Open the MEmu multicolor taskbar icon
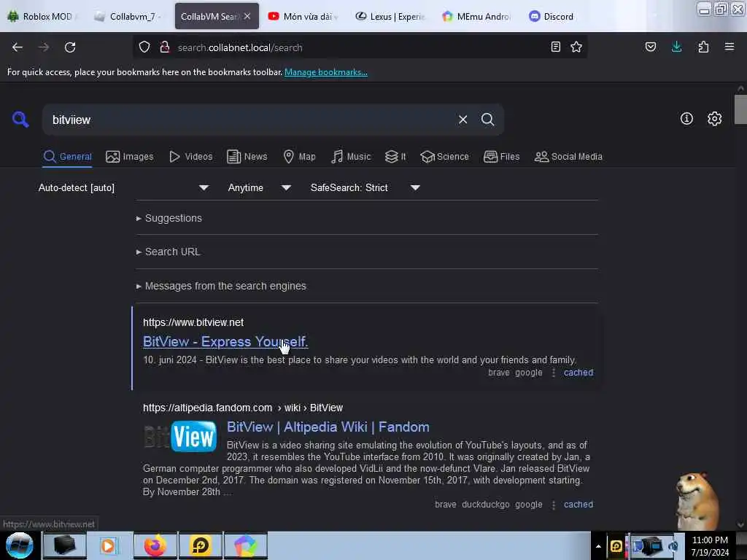Screen dimensions: 747x560 pos(245,545)
